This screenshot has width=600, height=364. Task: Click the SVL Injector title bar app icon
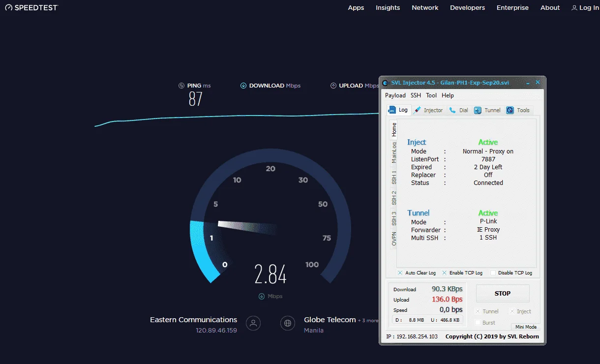point(386,83)
